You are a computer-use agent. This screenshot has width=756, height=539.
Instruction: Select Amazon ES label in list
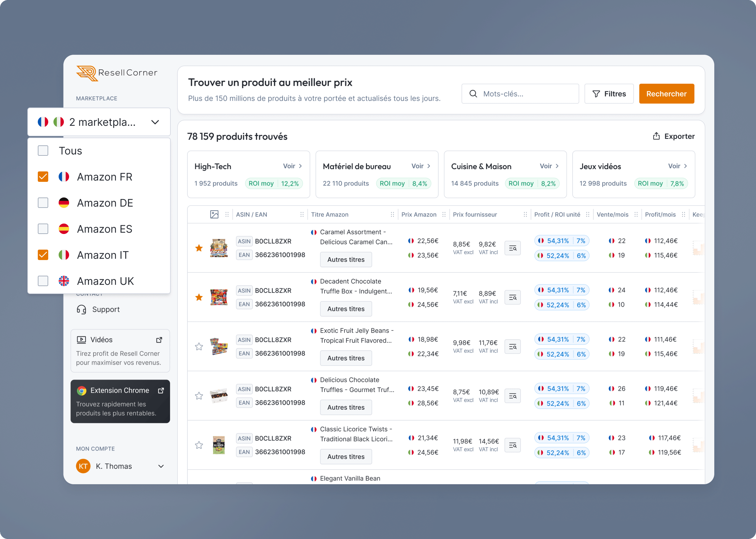click(x=105, y=229)
